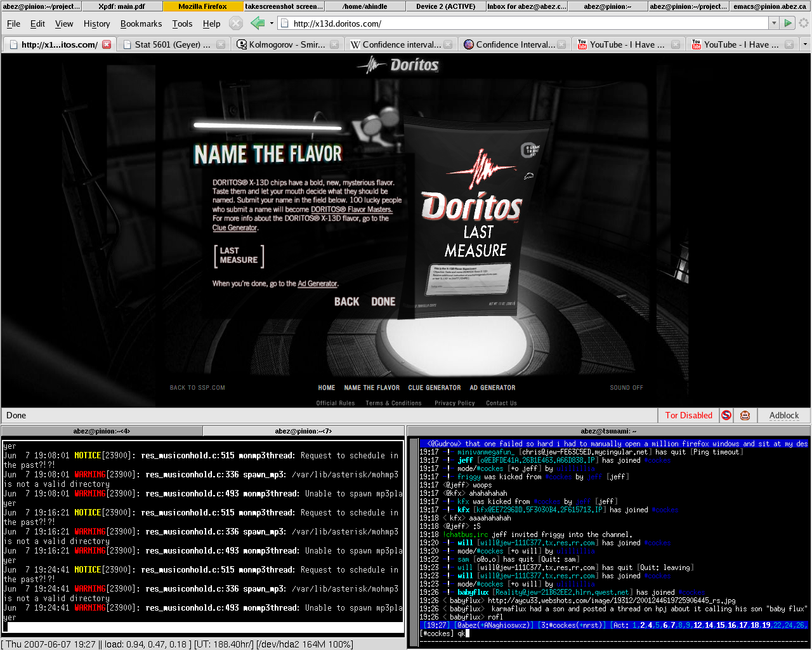812x650 pixels.
Task: Click the green Go button beside URL bar
Action: [788, 23]
